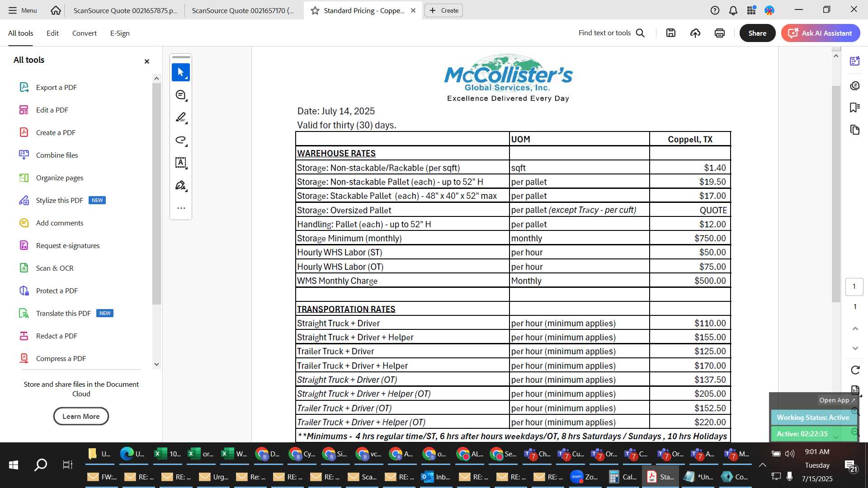Image resolution: width=868 pixels, height=488 pixels.
Task: Click the Create new tab button
Action: [443, 10]
